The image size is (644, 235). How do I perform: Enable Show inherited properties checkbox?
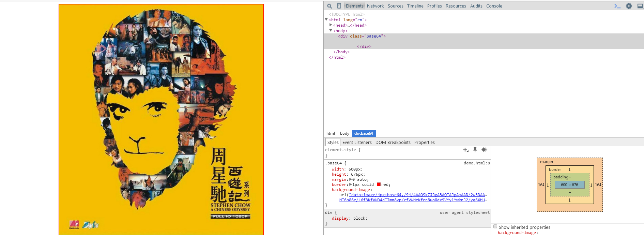(495, 226)
